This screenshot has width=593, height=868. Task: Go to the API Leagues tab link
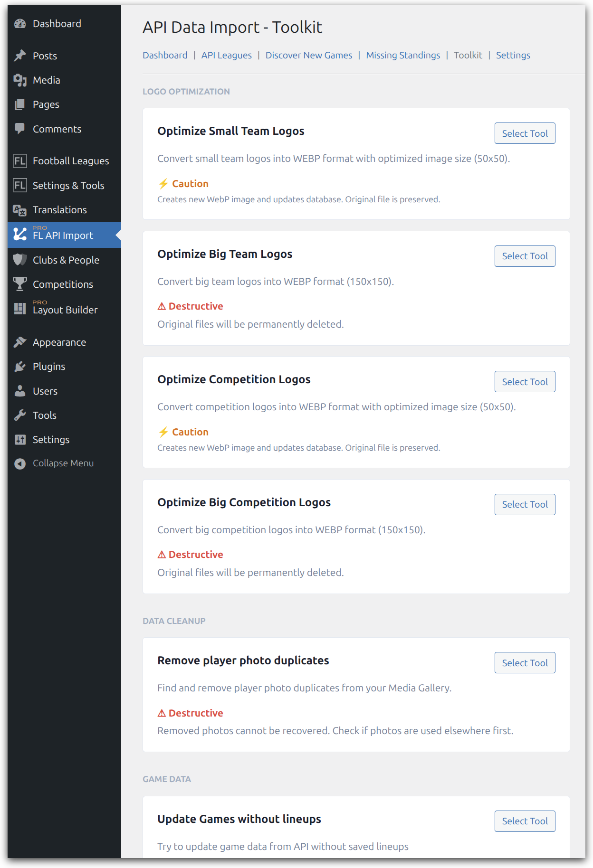(226, 55)
